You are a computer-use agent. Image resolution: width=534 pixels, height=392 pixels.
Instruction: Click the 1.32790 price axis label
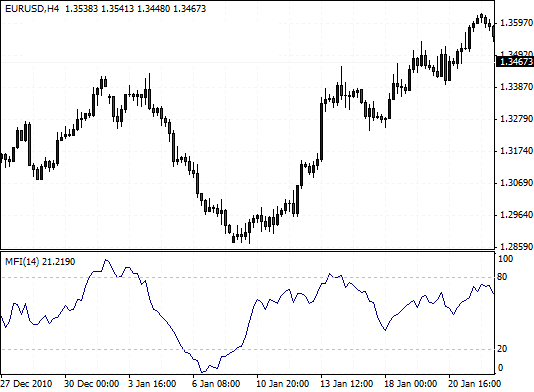tap(516, 119)
